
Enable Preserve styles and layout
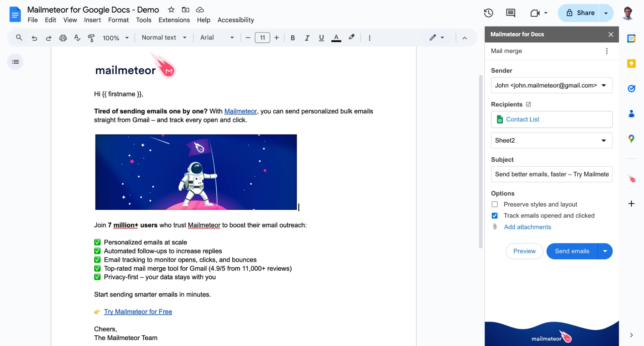(x=494, y=204)
